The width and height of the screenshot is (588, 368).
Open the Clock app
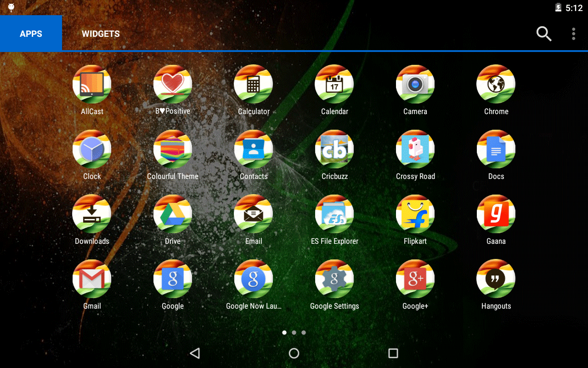click(92, 149)
